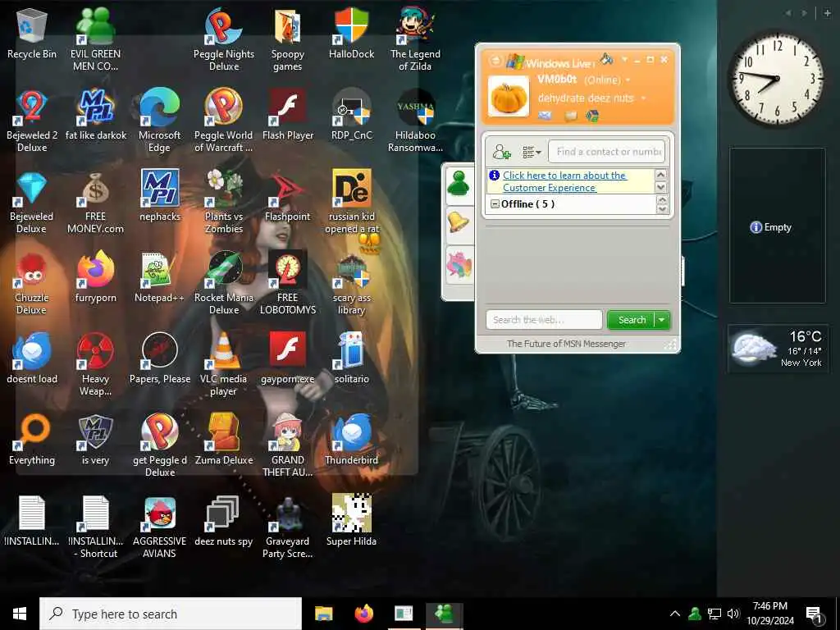This screenshot has width=840, height=630.
Task: Open the Recycle Bin desktop icon
Action: [32, 33]
